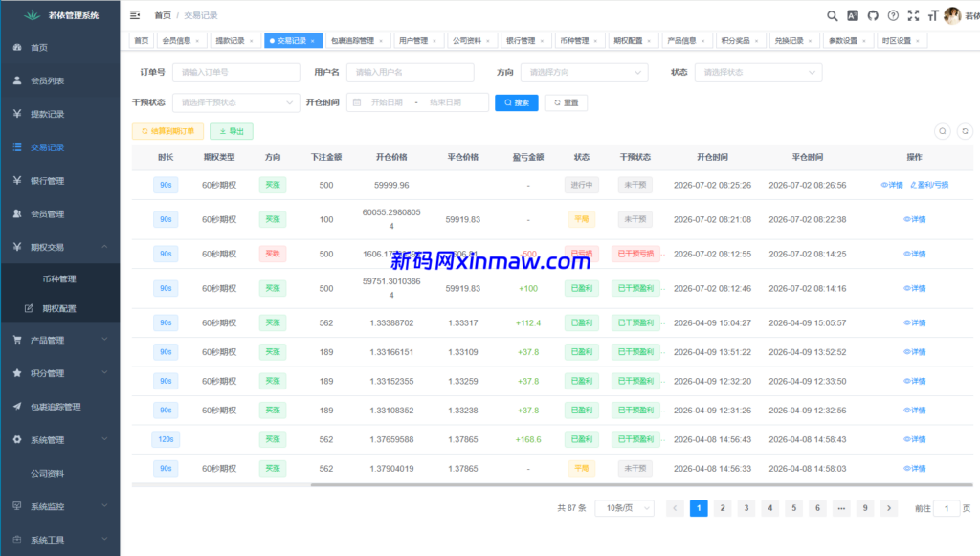980x556 pixels.
Task: Click 银行管理 yen icon in sidebar
Action: click(x=17, y=181)
